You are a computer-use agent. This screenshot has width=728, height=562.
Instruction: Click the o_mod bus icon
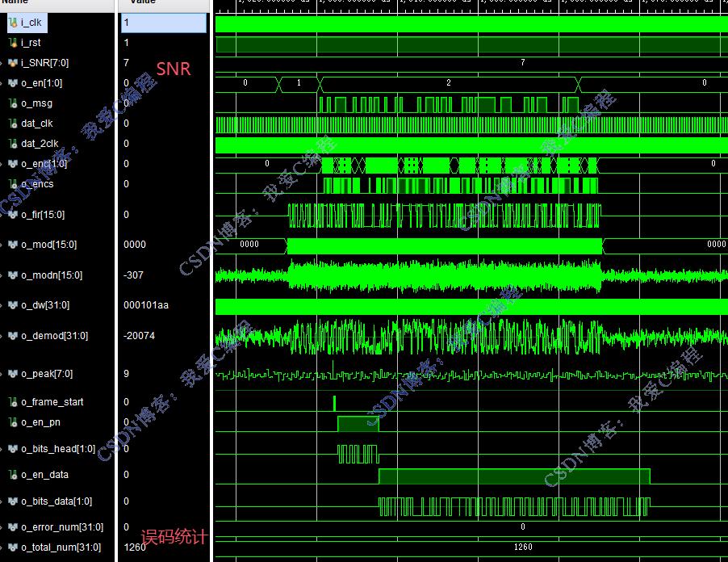(x=14, y=245)
